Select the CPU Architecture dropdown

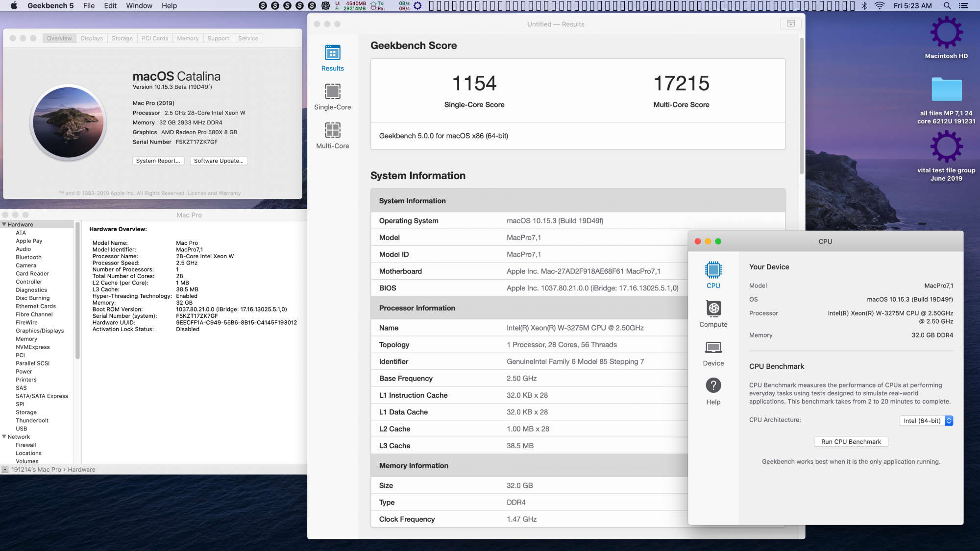926,420
